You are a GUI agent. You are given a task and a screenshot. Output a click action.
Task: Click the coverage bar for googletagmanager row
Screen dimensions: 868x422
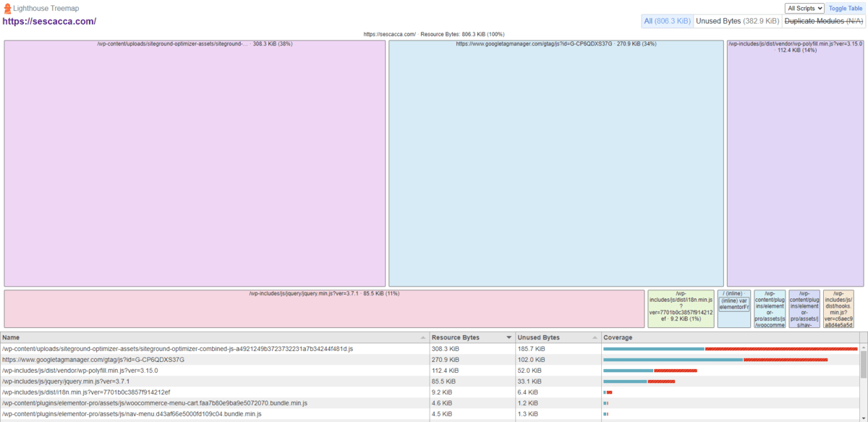[715, 360]
